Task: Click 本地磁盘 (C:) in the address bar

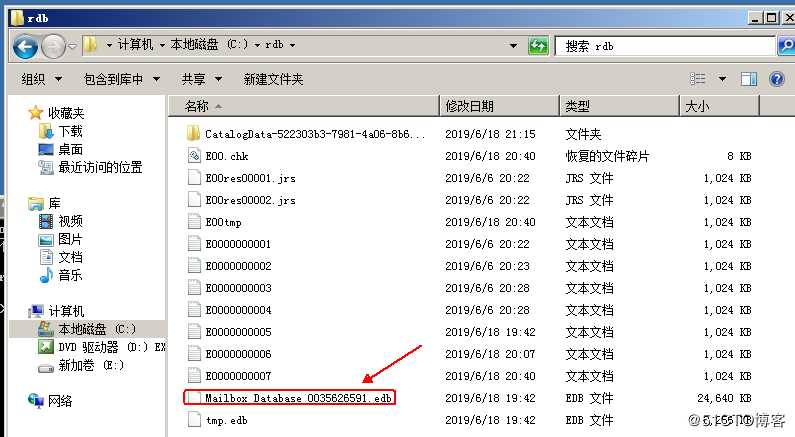Action: [x=209, y=45]
